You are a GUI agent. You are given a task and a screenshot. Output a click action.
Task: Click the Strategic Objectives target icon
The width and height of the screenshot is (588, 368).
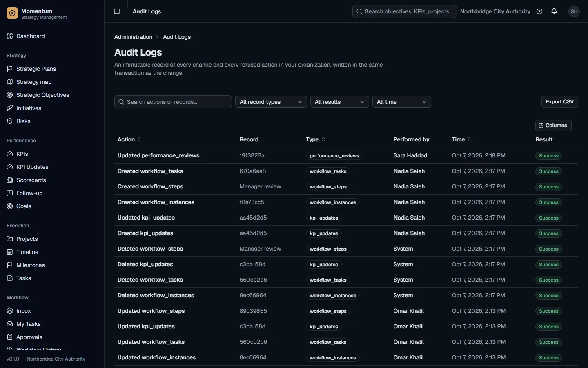point(10,95)
